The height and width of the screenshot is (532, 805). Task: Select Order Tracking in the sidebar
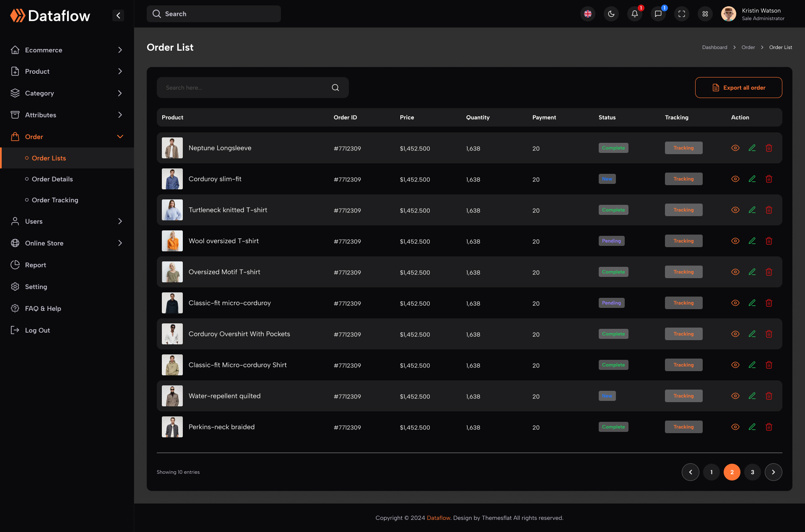click(x=55, y=200)
